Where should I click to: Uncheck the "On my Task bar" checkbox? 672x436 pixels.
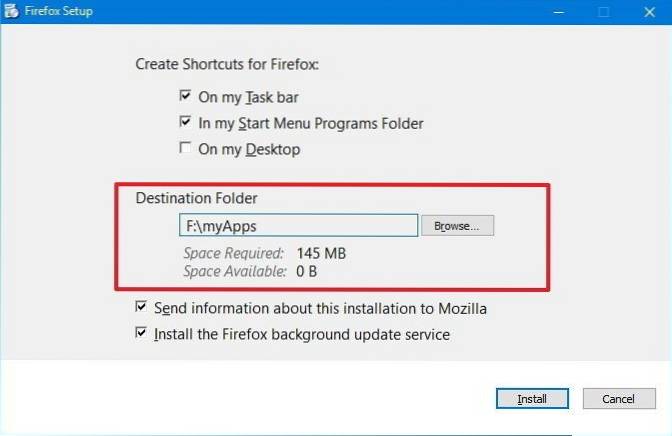[185, 97]
